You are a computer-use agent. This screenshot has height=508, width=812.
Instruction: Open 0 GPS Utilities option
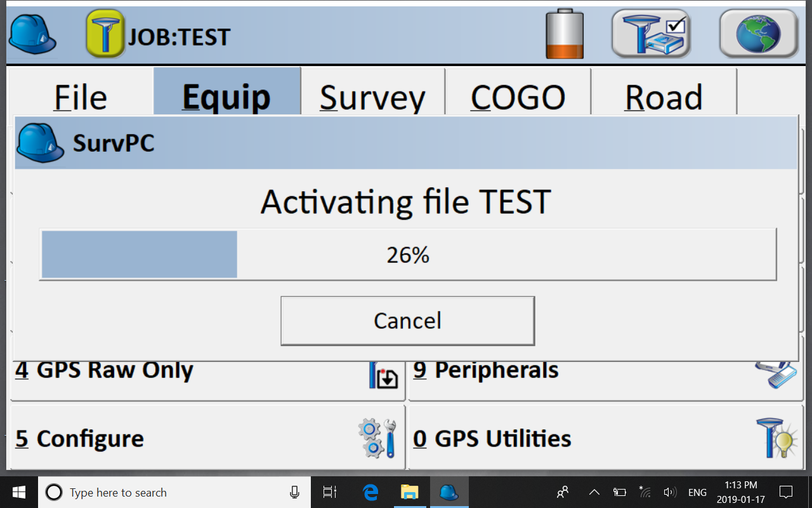pyautogui.click(x=605, y=438)
